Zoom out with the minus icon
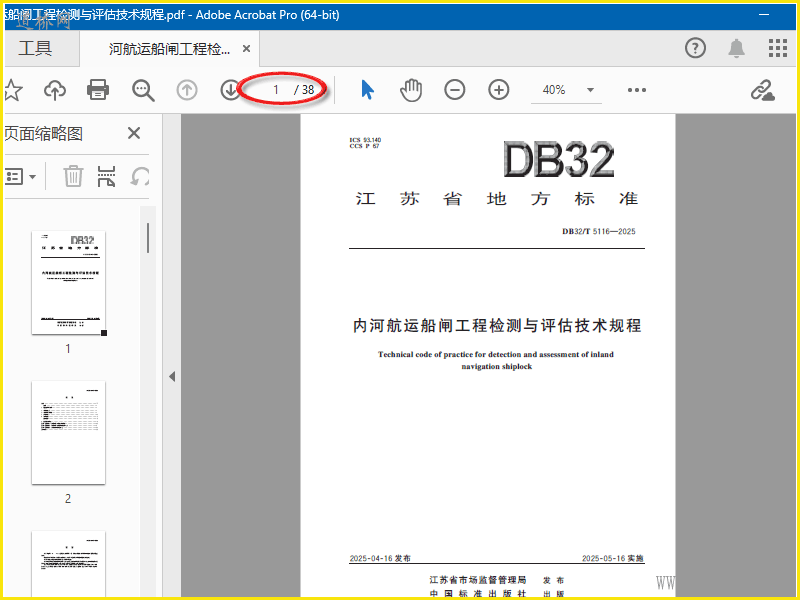Viewport: 800px width, 600px height. pyautogui.click(x=454, y=90)
